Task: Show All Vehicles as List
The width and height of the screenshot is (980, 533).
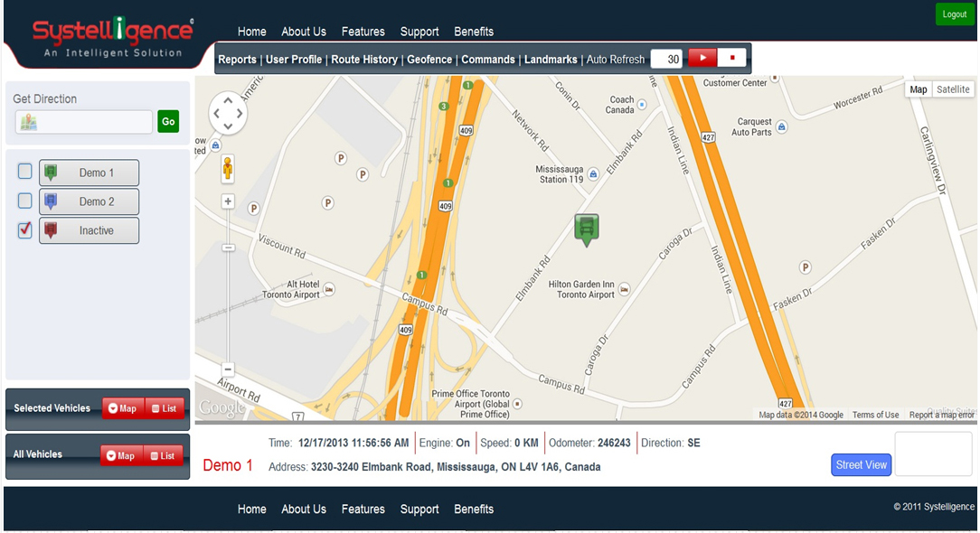Action: click(163, 455)
